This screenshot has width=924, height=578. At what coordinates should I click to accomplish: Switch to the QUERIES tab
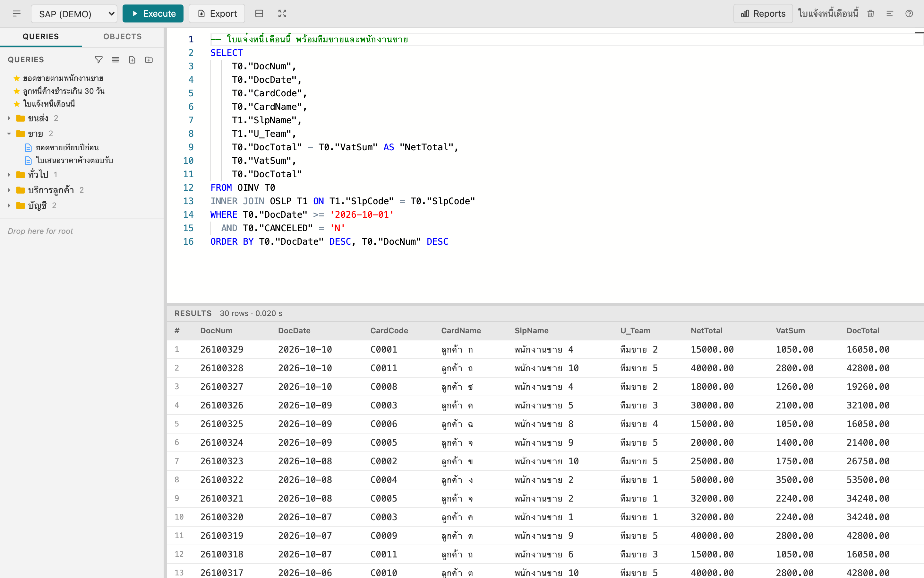coord(41,37)
